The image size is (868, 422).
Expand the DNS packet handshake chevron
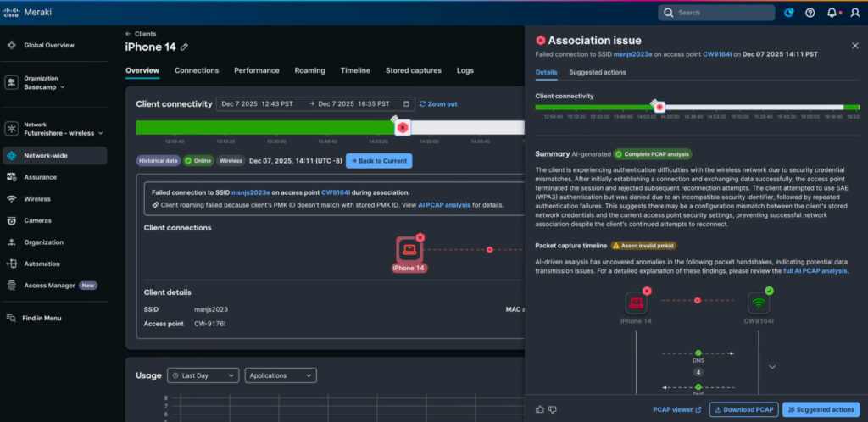tap(771, 367)
